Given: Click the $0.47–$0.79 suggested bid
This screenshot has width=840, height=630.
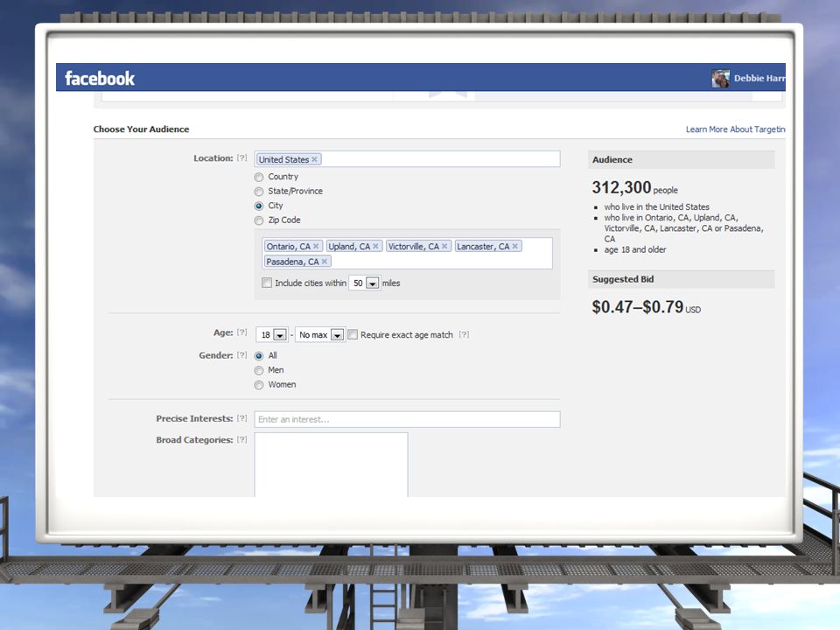Looking at the screenshot, I should 646,307.
